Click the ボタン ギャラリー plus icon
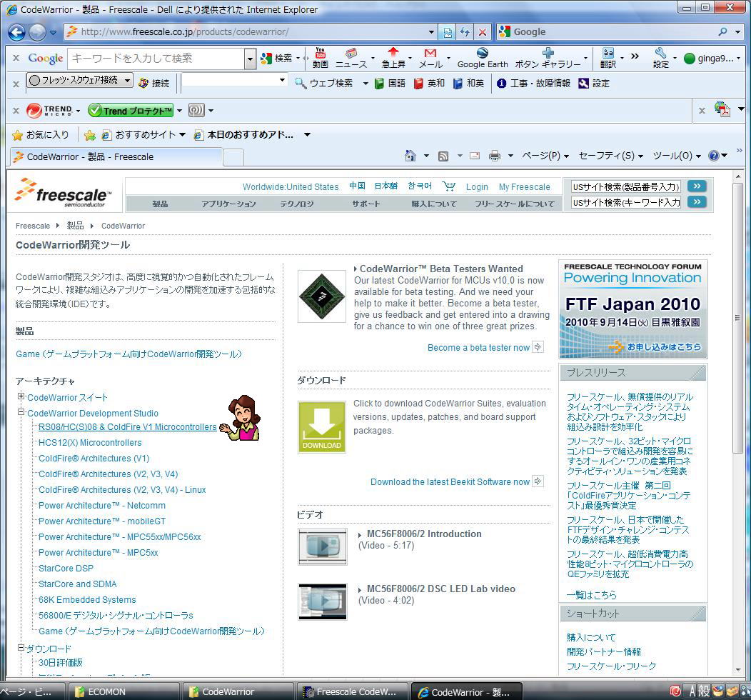This screenshot has width=751, height=700. coord(548,53)
